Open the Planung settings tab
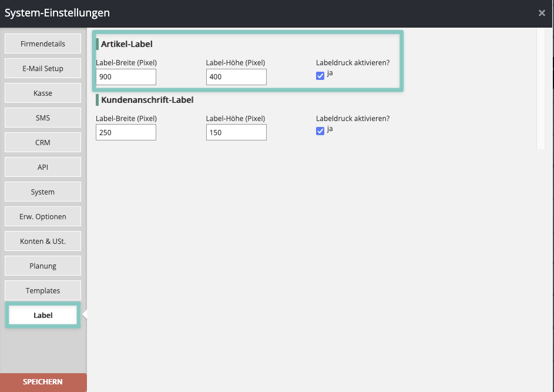The width and height of the screenshot is (554, 392). 43,266
